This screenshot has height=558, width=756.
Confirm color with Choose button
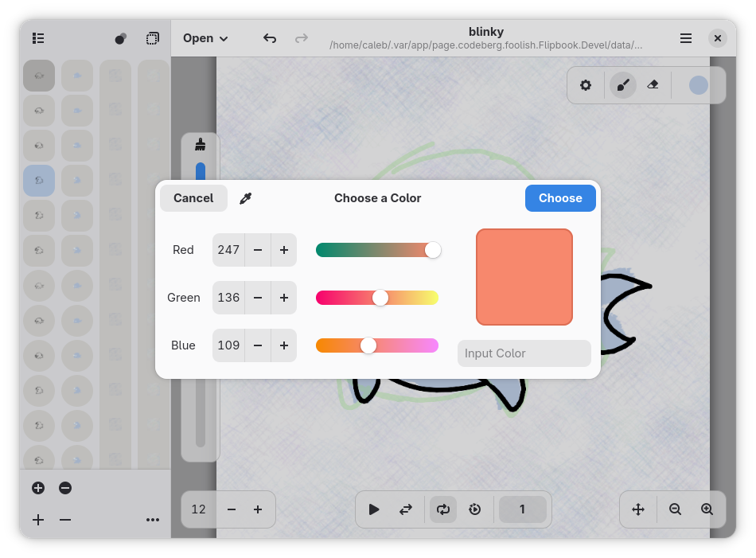(560, 198)
